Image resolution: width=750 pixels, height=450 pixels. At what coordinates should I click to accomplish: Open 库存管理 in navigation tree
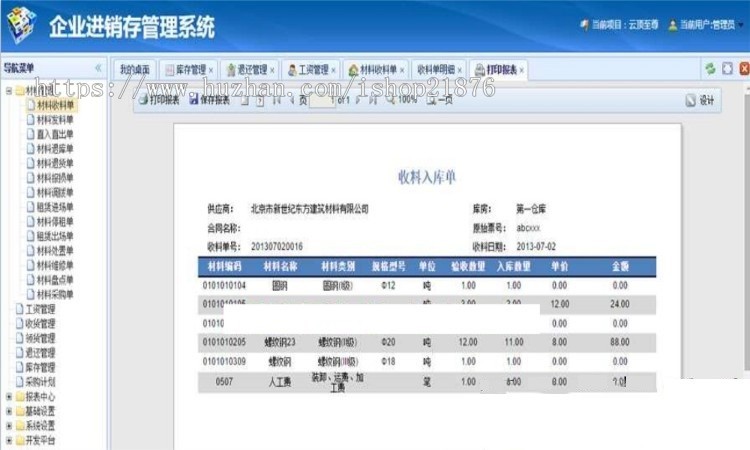pos(40,367)
